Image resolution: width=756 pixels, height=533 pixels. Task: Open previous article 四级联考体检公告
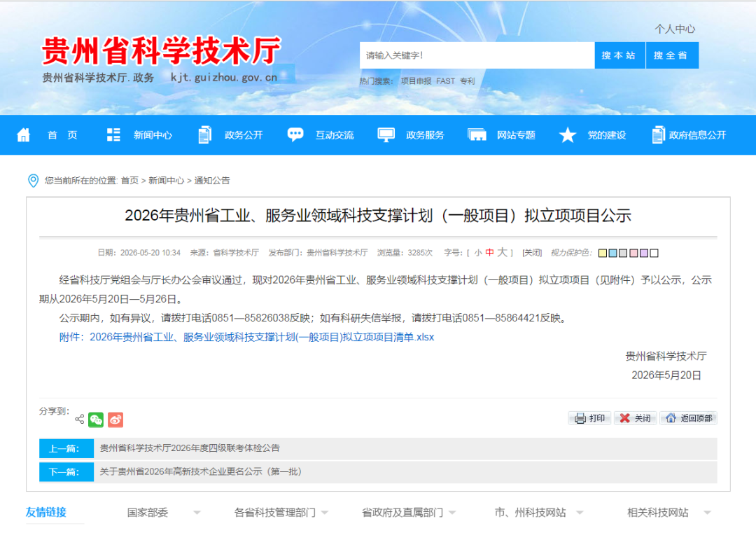pos(190,448)
